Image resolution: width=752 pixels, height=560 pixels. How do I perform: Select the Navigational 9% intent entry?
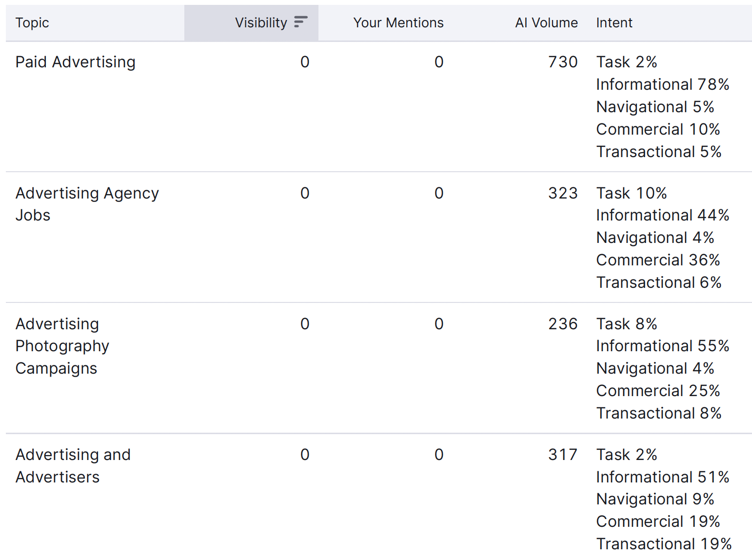pos(655,499)
